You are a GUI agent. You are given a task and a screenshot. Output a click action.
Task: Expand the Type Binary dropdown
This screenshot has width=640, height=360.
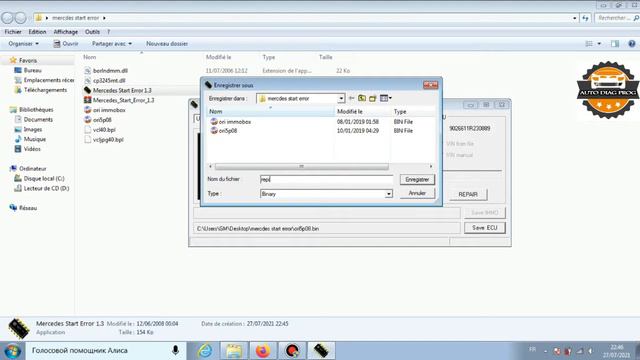click(389, 194)
